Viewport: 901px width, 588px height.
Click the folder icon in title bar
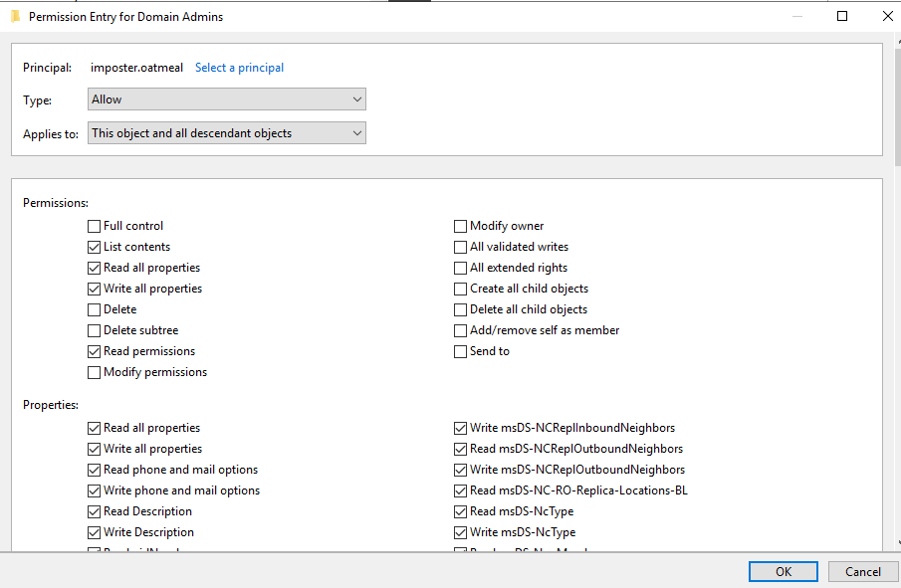pyautogui.click(x=14, y=16)
